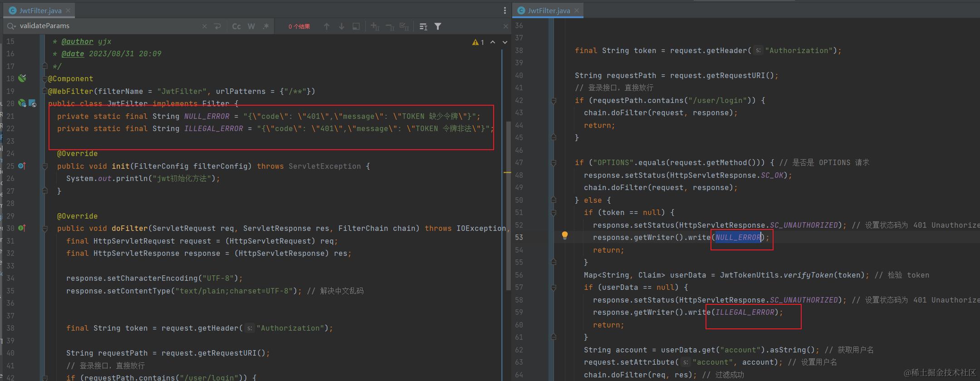Select left JwtFilter.java editor tab
Image resolution: width=980 pixels, height=381 pixels.
click(40, 10)
